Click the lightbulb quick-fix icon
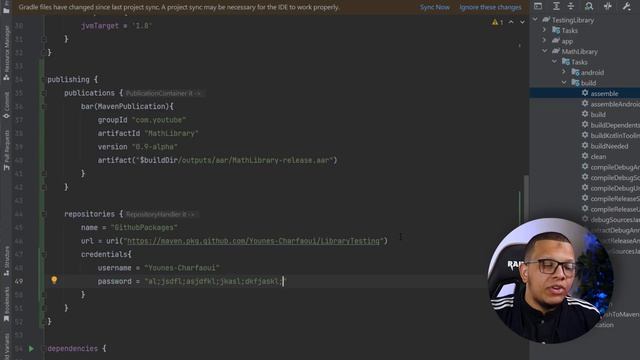The image size is (640, 360). pyautogui.click(x=54, y=280)
